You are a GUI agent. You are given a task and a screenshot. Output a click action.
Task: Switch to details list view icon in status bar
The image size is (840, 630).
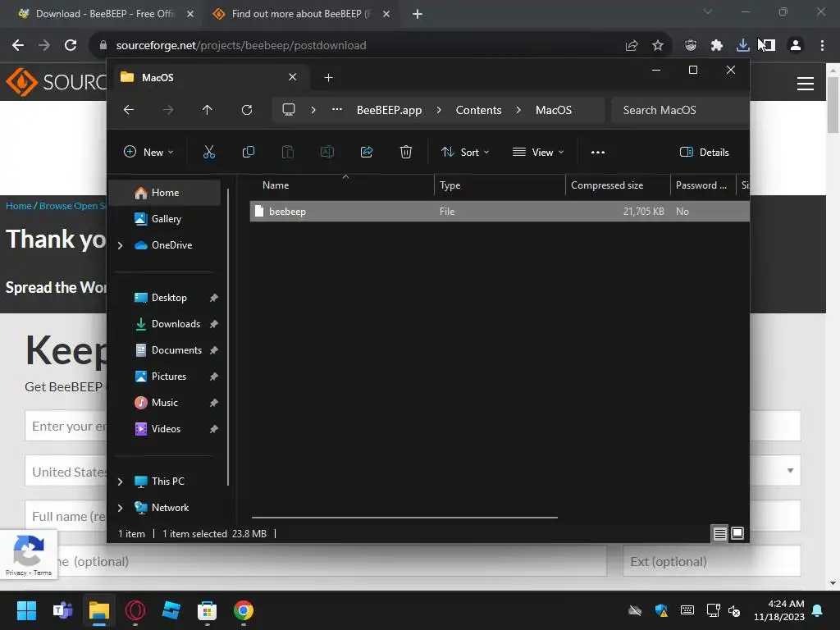(x=719, y=533)
